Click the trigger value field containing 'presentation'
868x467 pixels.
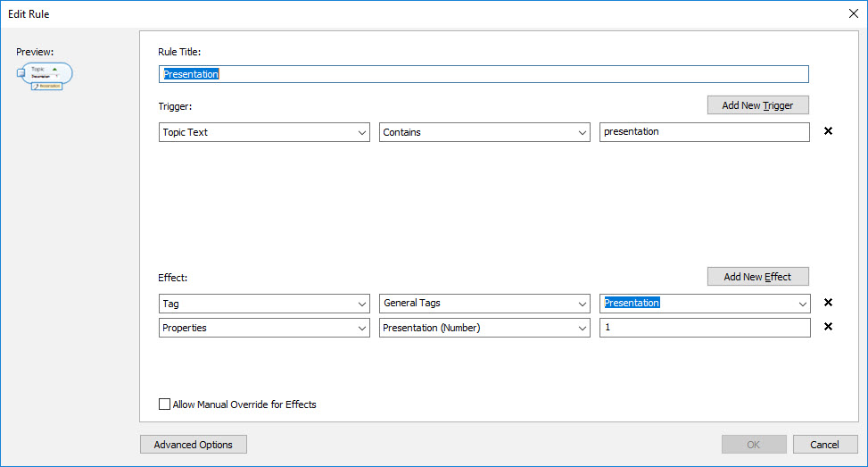point(705,132)
